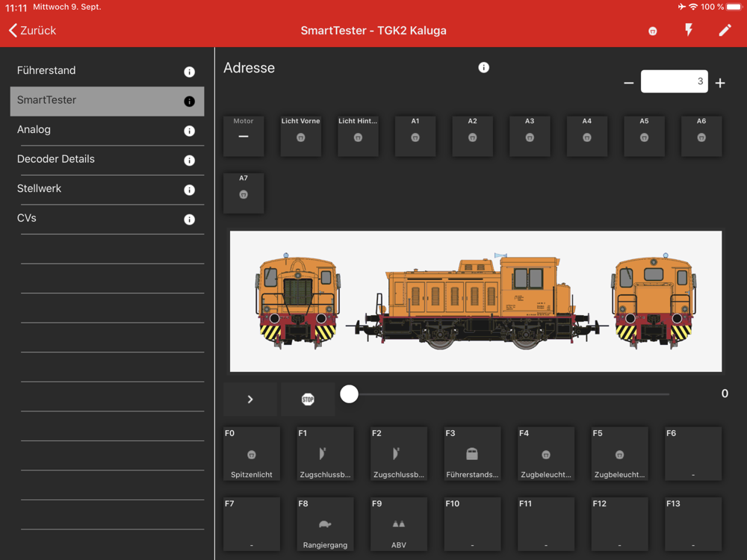747x560 pixels.
Task: Open the Führerstand menu entry
Action: coord(107,71)
